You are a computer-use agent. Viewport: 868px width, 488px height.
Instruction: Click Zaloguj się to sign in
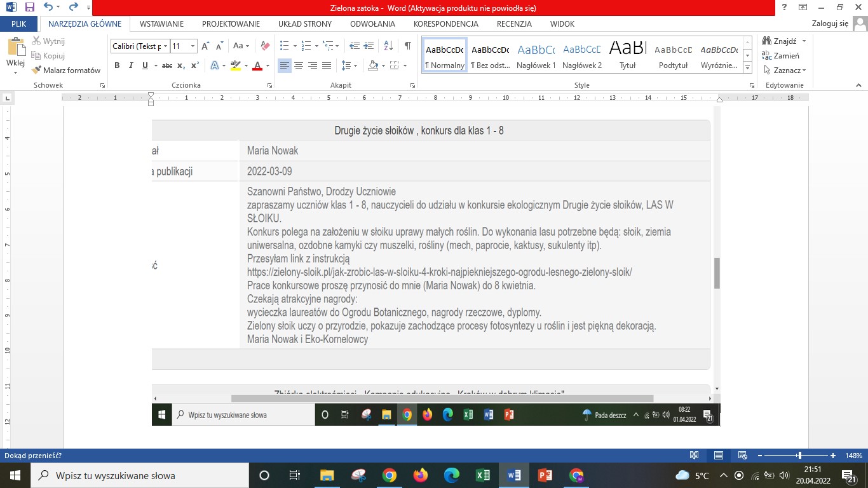tap(830, 24)
